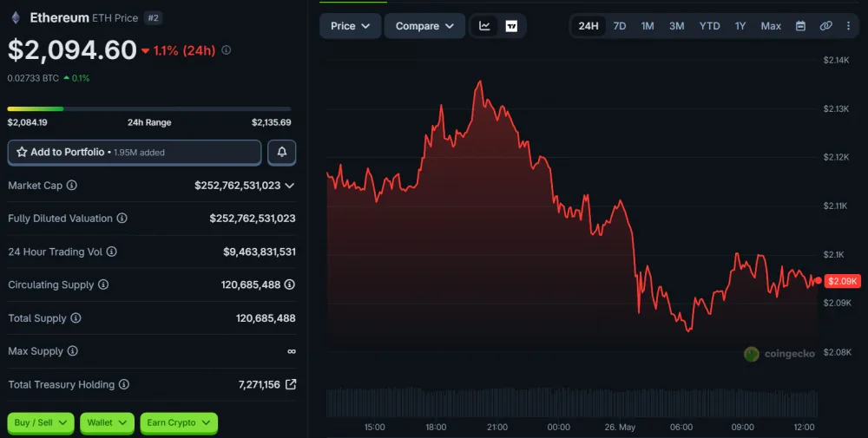The height and width of the screenshot is (438, 868).
Task: Select the 24H timeframe tab
Action: click(x=589, y=26)
